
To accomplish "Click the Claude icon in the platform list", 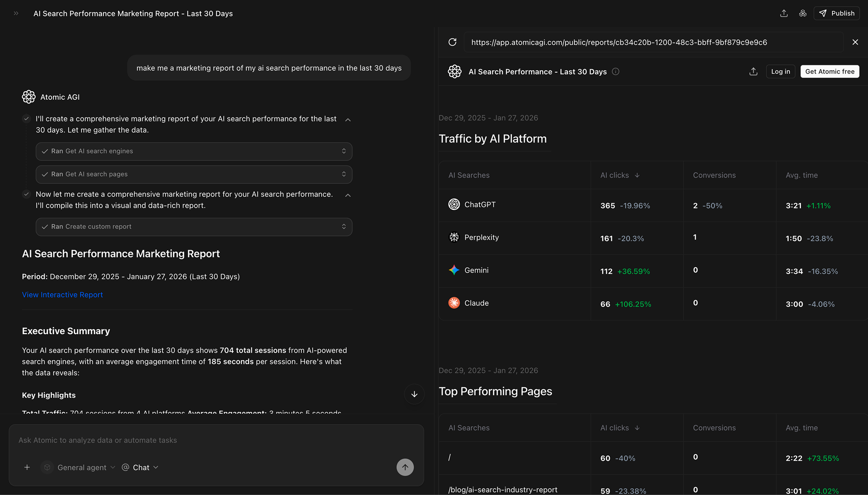I will (x=454, y=302).
